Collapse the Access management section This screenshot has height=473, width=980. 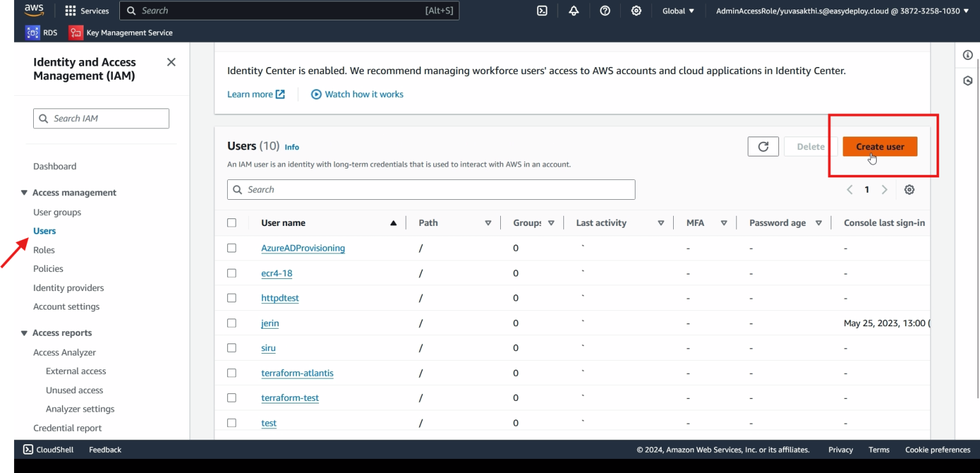(x=24, y=193)
